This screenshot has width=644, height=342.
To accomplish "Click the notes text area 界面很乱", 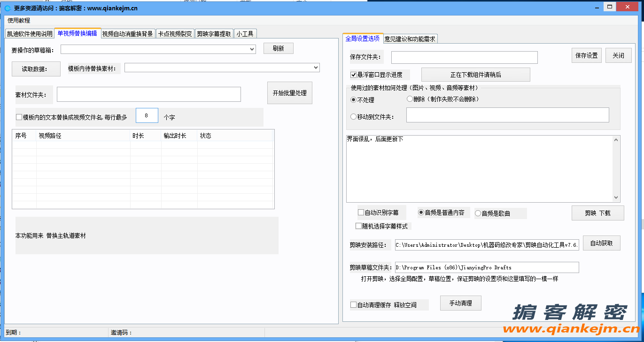I will tap(480, 169).
